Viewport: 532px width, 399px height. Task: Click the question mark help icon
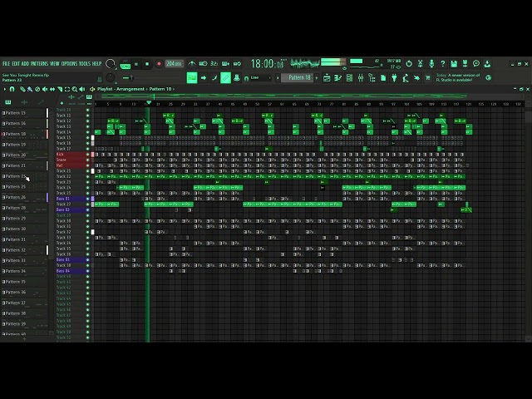click(x=442, y=64)
